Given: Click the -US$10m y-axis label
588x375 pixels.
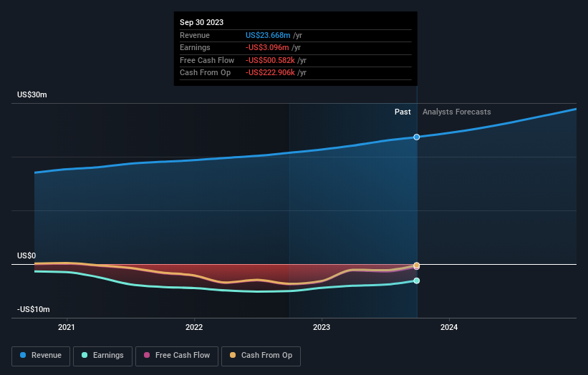Looking at the screenshot, I should pyautogui.click(x=34, y=309).
